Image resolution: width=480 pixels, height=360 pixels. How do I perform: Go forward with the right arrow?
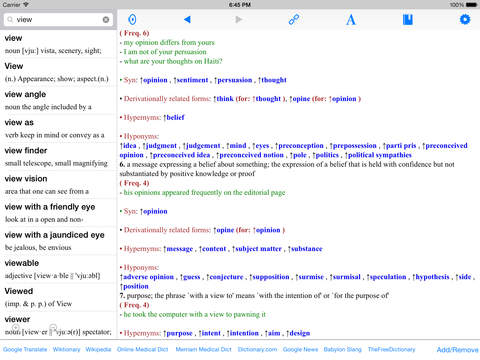point(239,19)
